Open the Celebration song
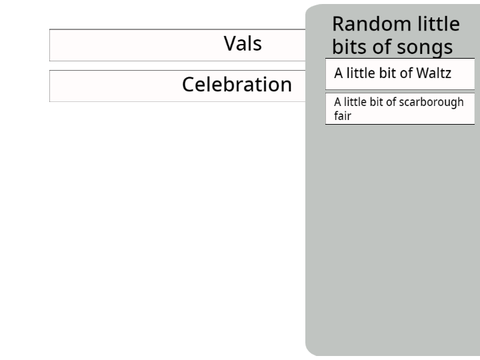Screen dimensions: 480x360 coord(177,86)
